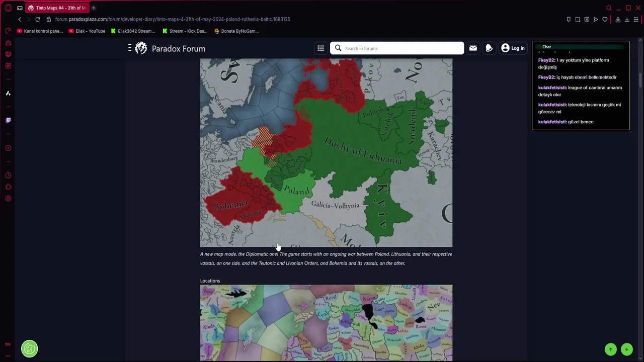Jump to bottom with green down arrow

[626, 349]
